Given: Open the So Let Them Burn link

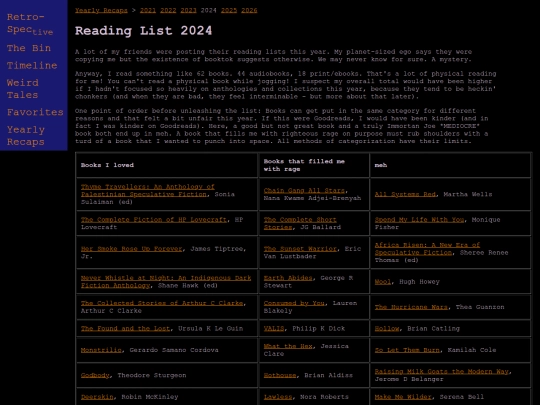Looking at the screenshot, I should point(407,350).
